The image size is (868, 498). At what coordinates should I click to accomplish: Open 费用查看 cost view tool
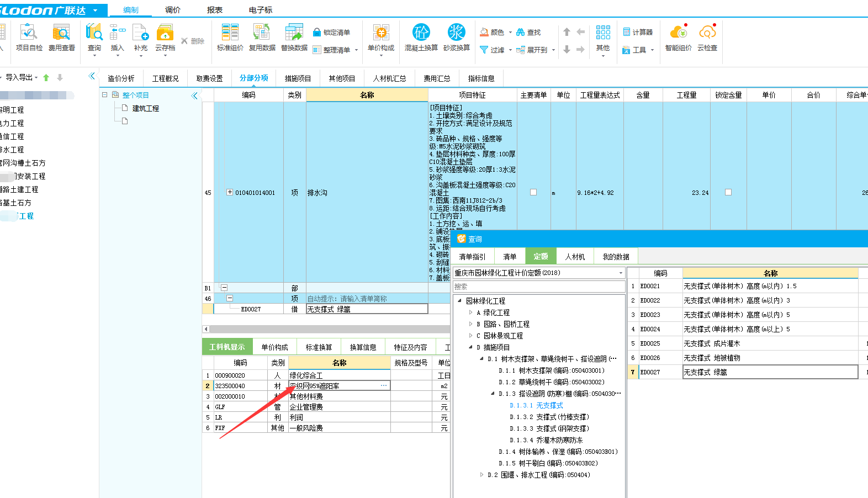pyautogui.click(x=61, y=38)
